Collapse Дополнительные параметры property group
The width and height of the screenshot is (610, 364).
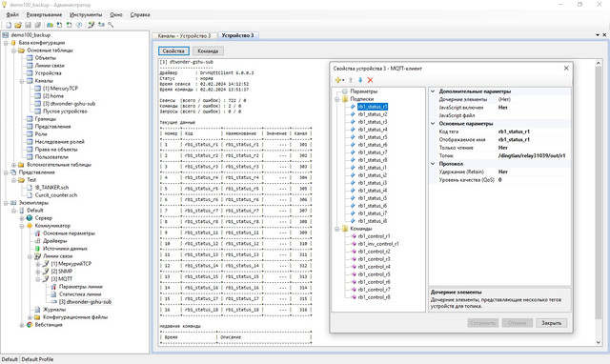[433, 91]
